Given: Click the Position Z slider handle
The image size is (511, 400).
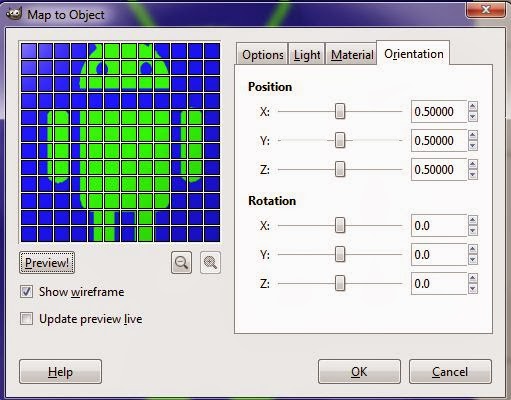Looking at the screenshot, I should (x=340, y=169).
